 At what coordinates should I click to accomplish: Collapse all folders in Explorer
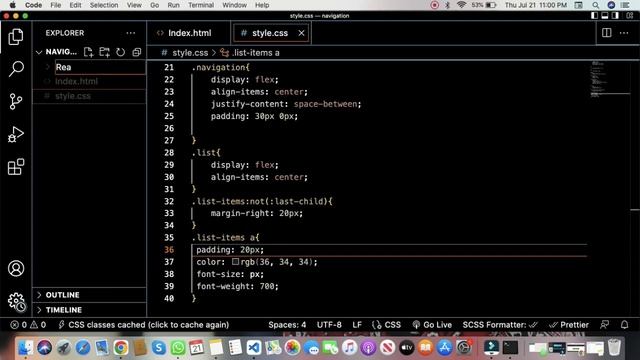point(137,52)
